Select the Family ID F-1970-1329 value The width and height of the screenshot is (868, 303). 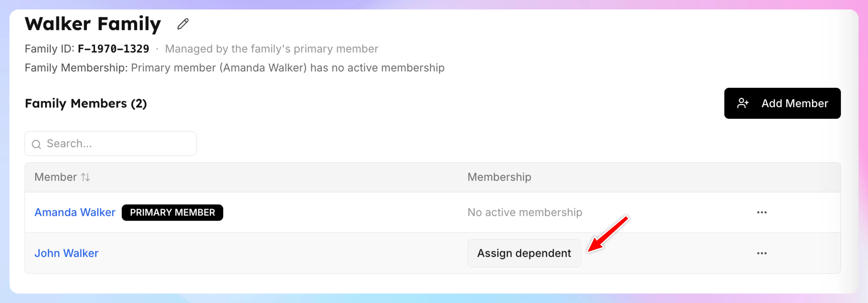point(113,49)
